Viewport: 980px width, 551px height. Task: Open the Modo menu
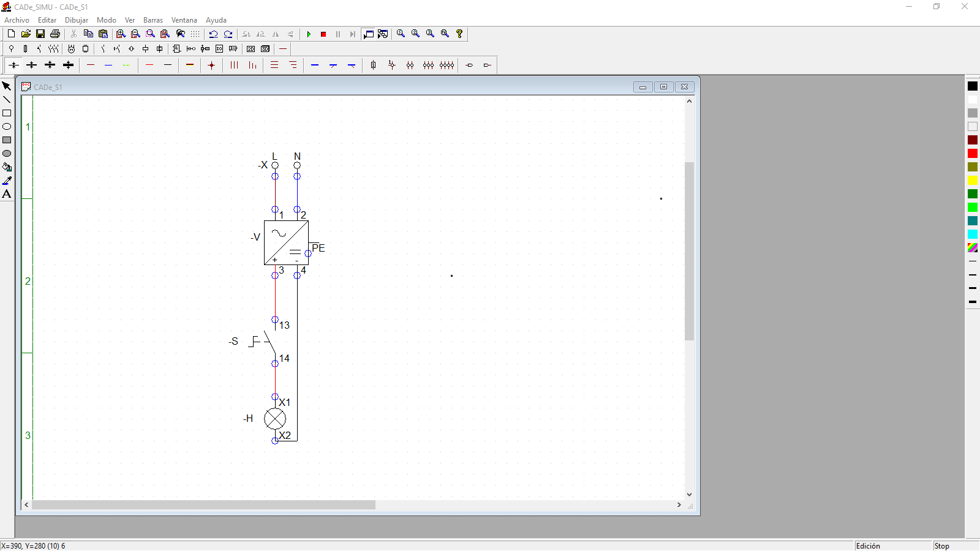[107, 20]
